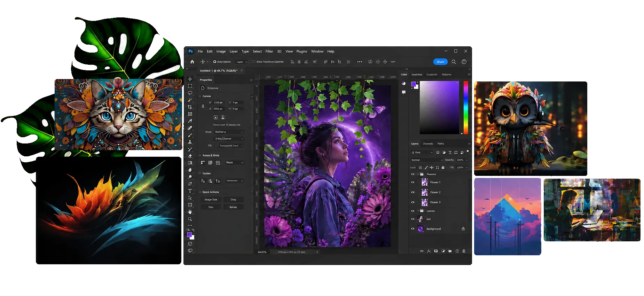Create a new group folder icon
The width and height of the screenshot is (644, 296).
point(450,251)
